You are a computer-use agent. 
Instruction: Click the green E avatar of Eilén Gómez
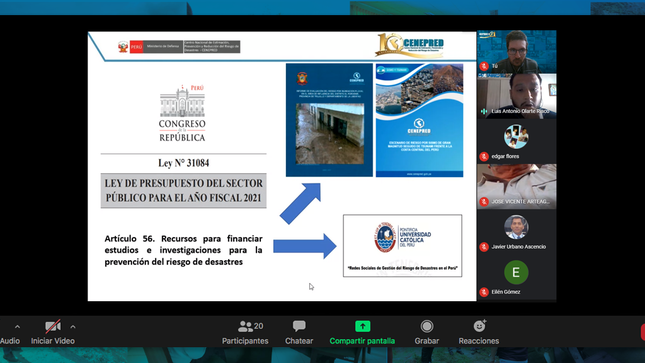(516, 272)
